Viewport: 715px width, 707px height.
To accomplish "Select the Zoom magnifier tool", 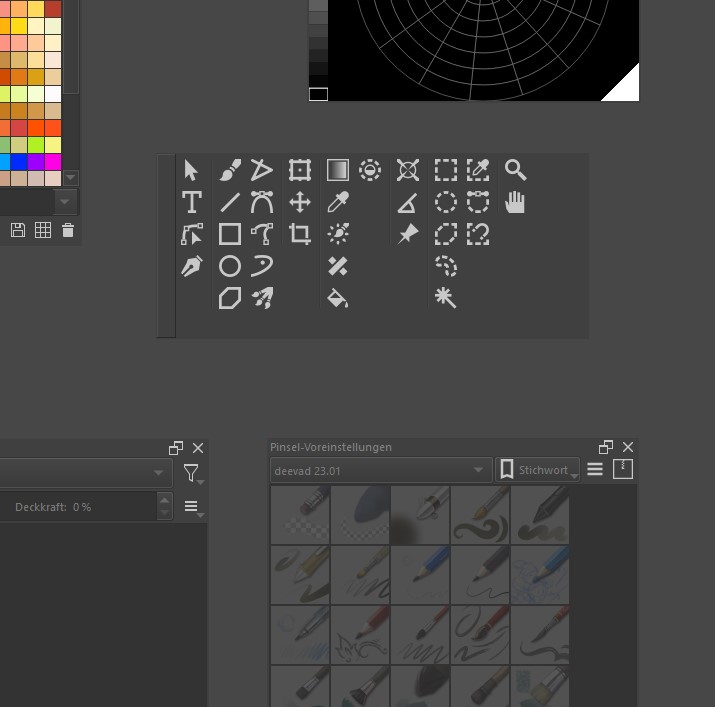I will click(x=516, y=171).
